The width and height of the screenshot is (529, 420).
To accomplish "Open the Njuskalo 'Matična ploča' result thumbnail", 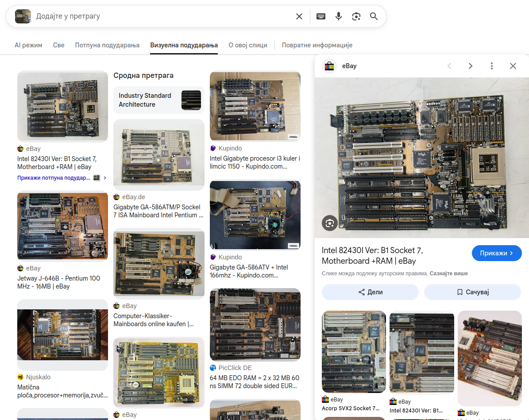I will tap(62, 335).
